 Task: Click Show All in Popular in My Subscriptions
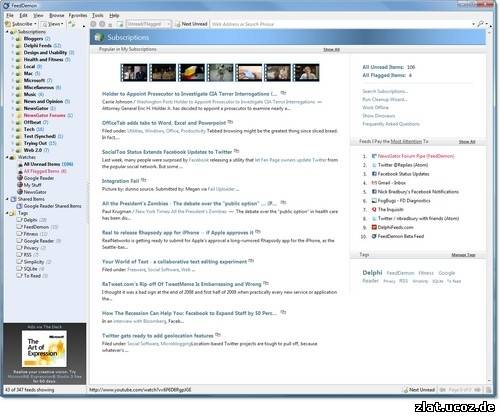[331, 50]
